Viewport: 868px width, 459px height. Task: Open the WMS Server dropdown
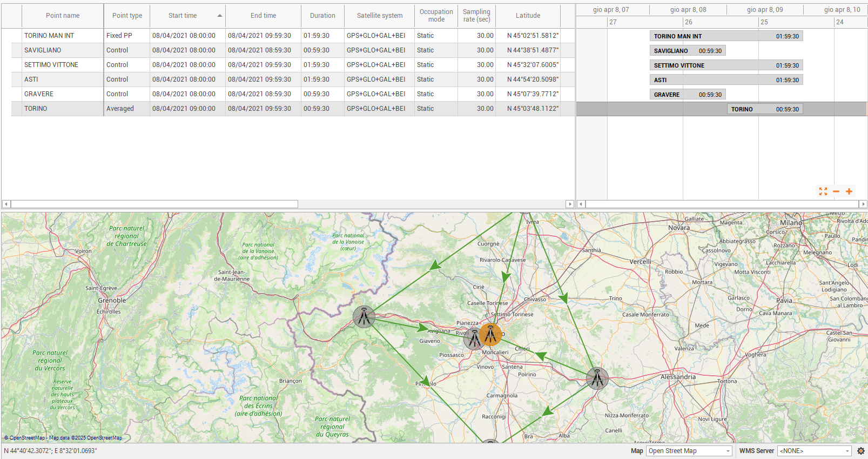coord(815,451)
